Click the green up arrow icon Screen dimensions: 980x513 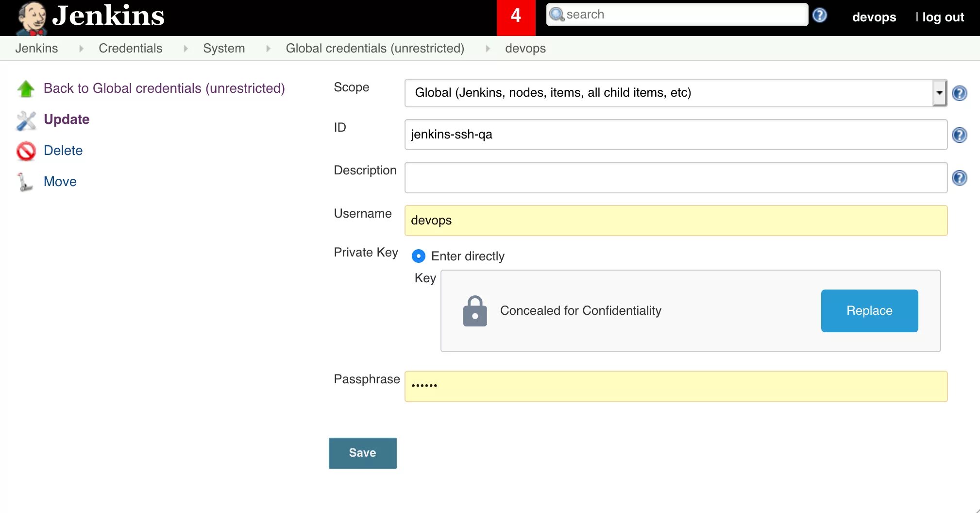pyautogui.click(x=26, y=89)
